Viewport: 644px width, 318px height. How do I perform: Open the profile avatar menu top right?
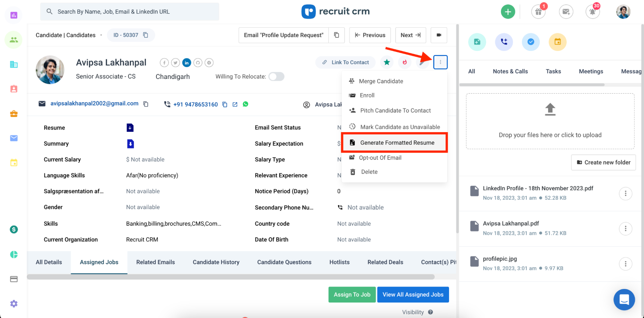point(623,11)
